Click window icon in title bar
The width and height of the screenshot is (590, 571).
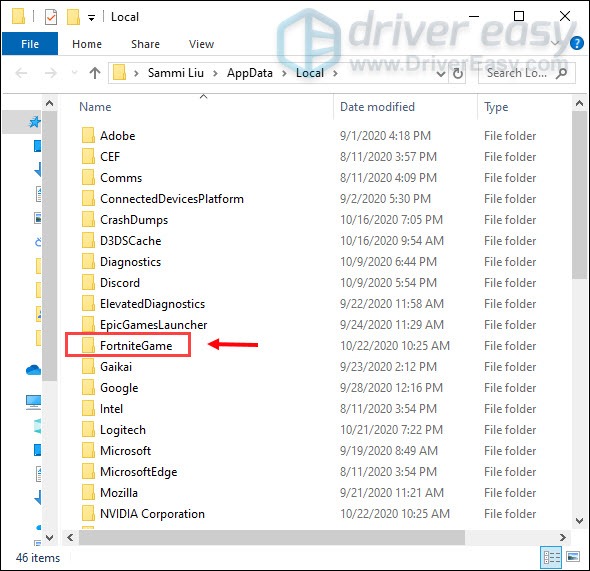pos(18,17)
